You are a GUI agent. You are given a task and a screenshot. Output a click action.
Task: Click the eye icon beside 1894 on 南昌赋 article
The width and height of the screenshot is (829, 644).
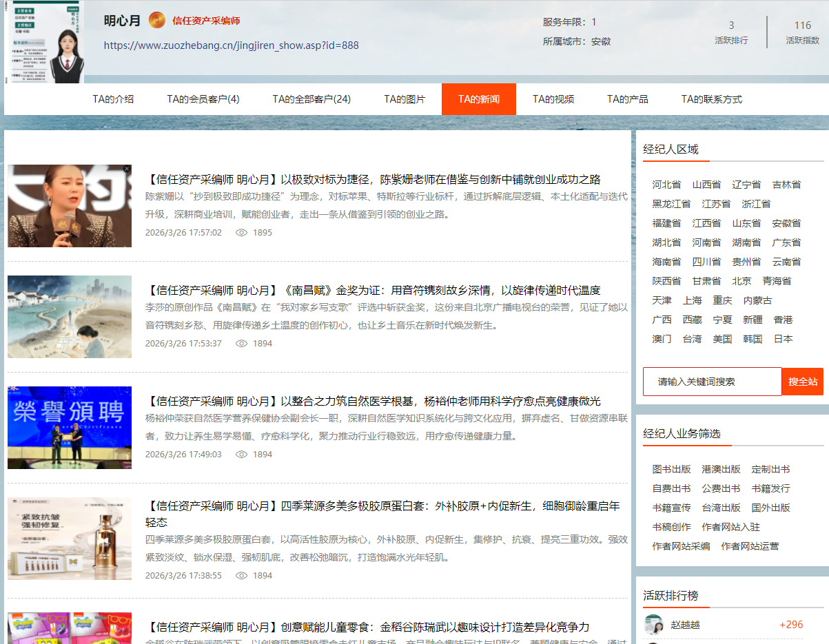(x=241, y=344)
